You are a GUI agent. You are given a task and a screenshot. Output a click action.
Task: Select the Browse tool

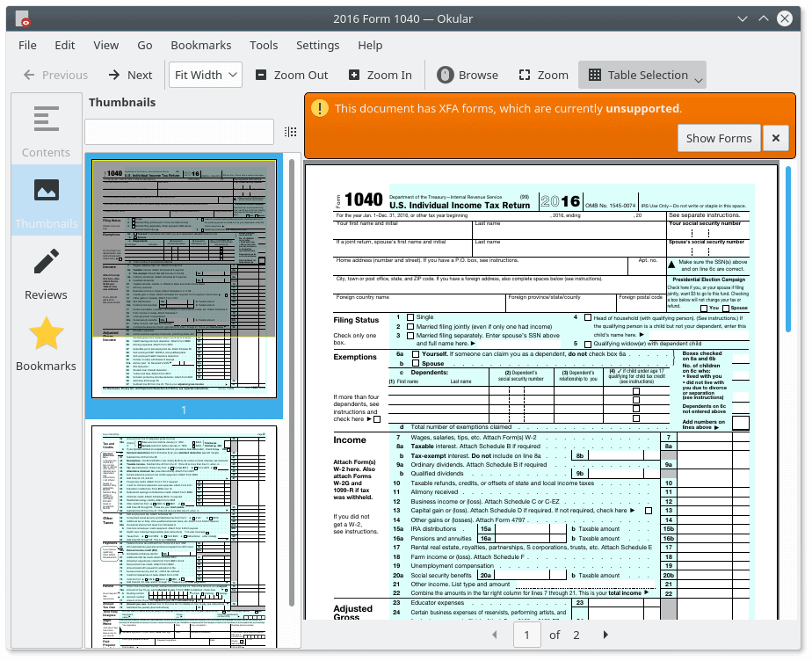click(468, 75)
